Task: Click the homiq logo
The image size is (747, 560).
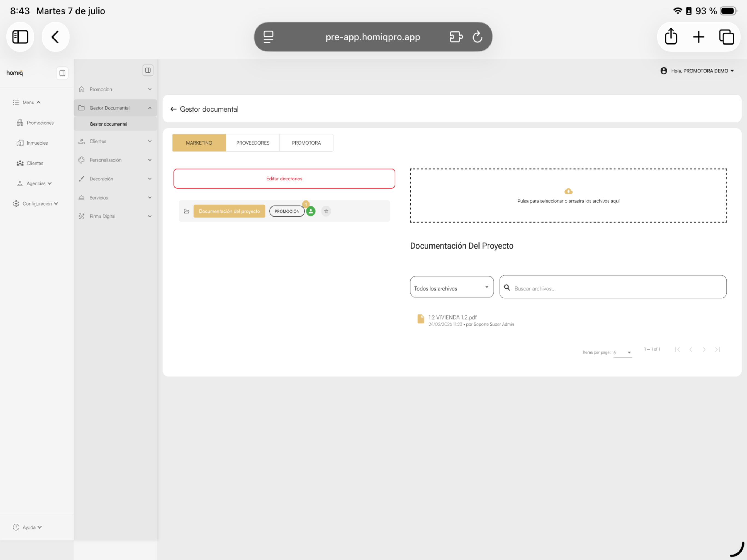Action: [x=14, y=73]
